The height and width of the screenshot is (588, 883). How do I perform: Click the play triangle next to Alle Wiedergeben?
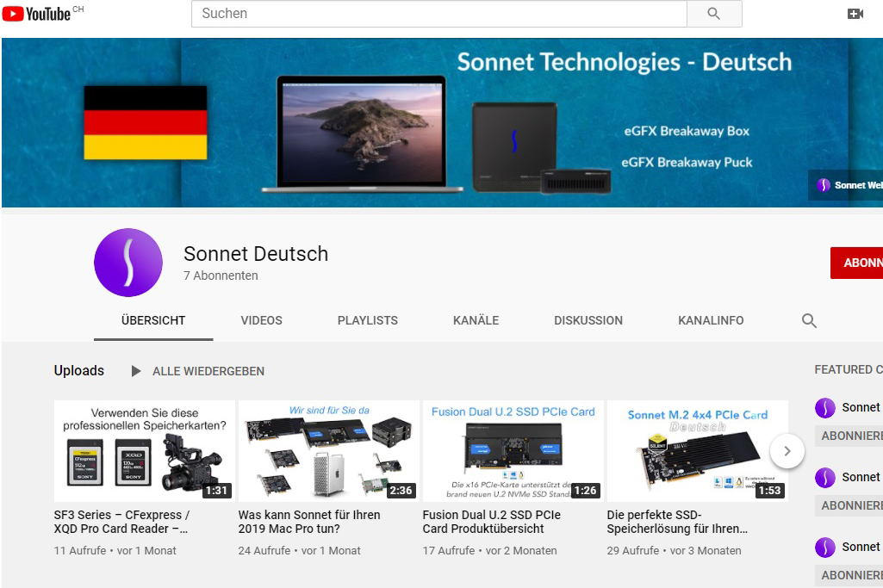point(136,371)
